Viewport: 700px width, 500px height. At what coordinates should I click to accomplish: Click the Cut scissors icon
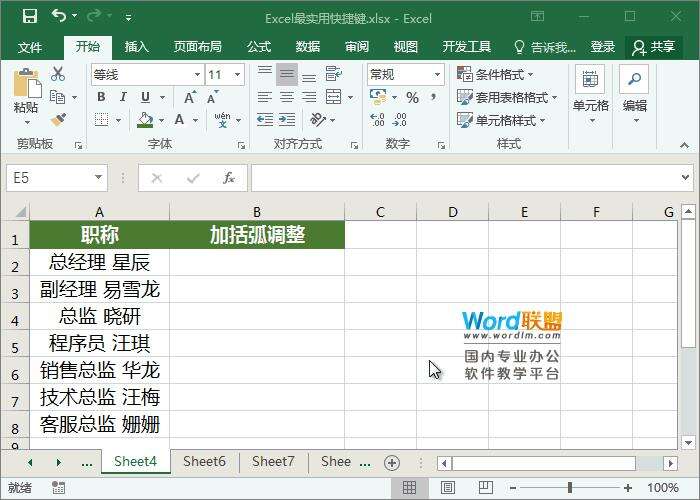(x=58, y=75)
